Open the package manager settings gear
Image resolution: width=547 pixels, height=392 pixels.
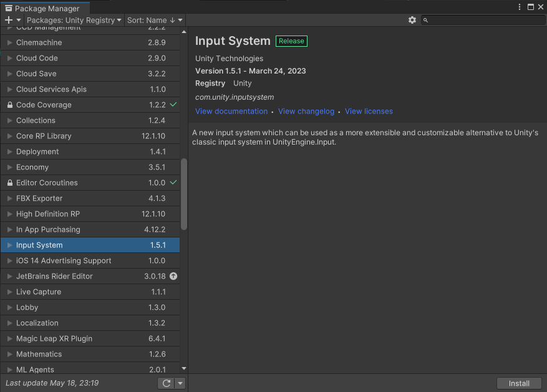coord(412,20)
